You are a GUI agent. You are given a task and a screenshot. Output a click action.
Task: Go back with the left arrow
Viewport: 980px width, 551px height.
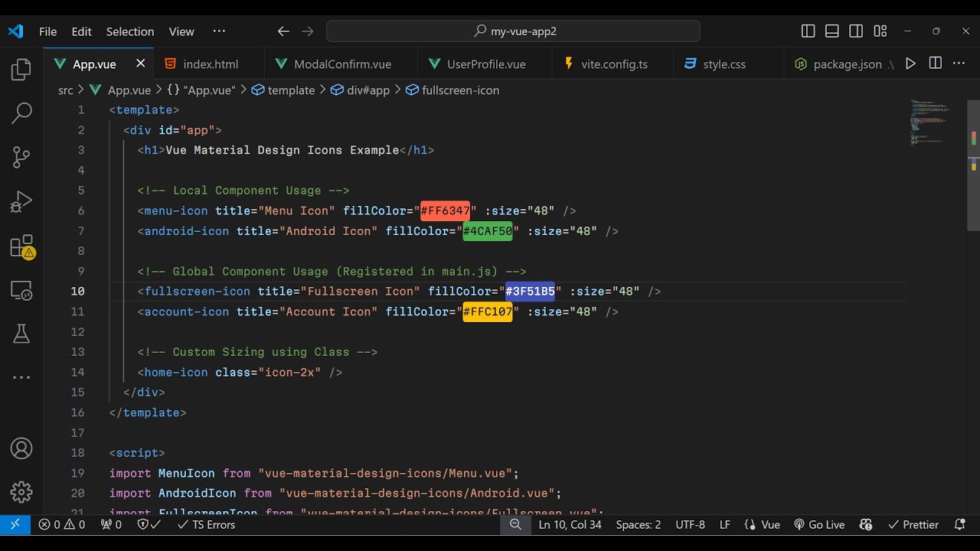(283, 31)
